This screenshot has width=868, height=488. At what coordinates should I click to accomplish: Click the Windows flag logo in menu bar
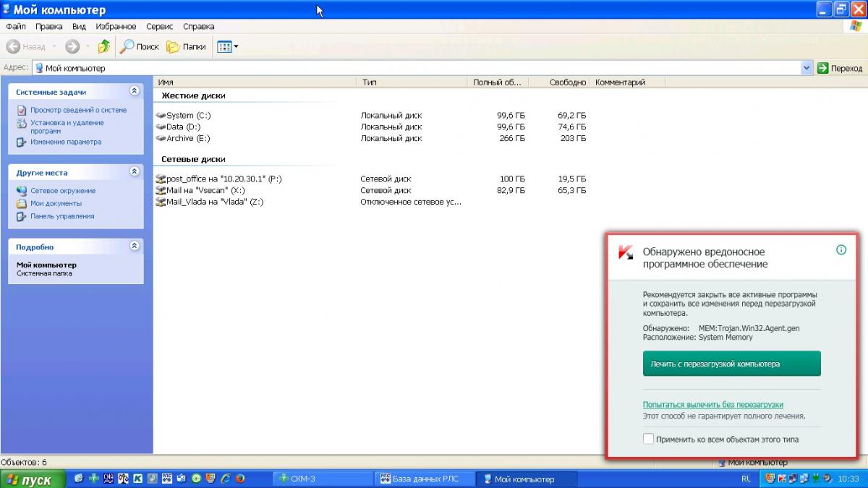click(x=854, y=26)
